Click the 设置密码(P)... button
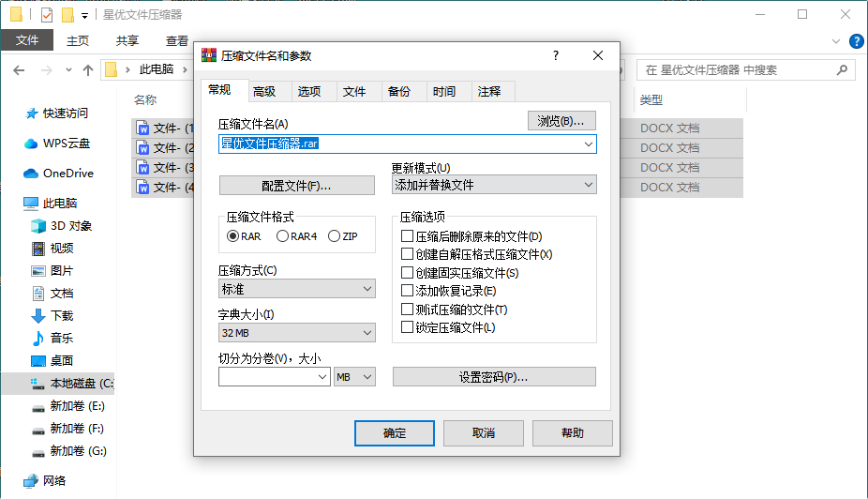The height and width of the screenshot is (499, 868). [x=494, y=377]
